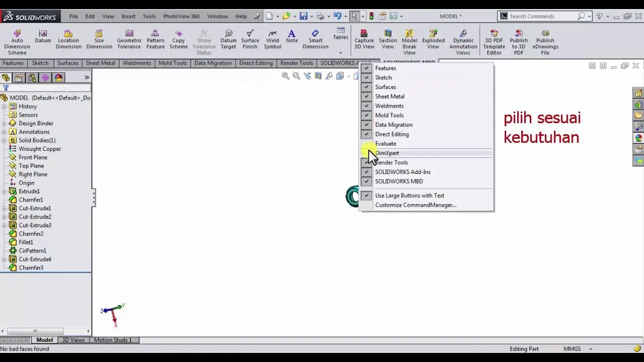644x362 pixels.
Task: Expand the manager pane tabs chevron
Action: tap(87, 77)
